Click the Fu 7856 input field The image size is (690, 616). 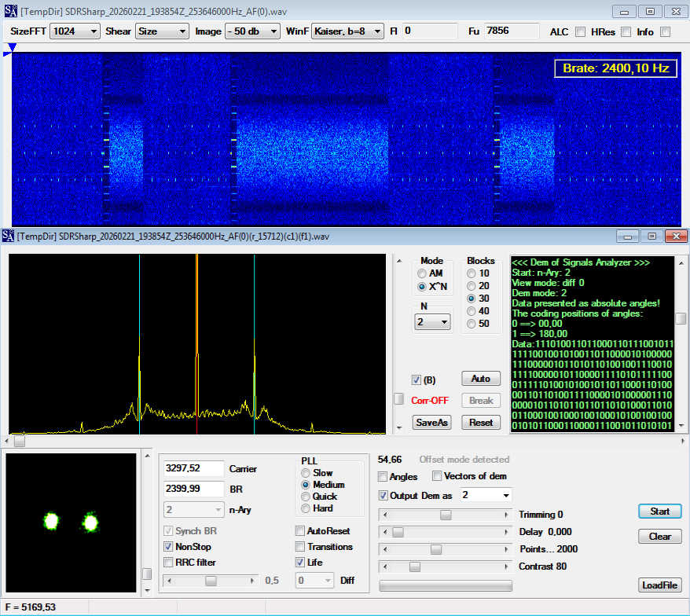point(512,31)
